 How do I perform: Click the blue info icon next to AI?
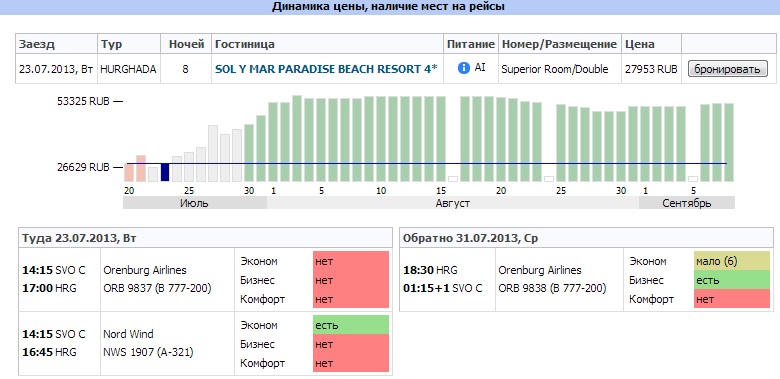(464, 68)
